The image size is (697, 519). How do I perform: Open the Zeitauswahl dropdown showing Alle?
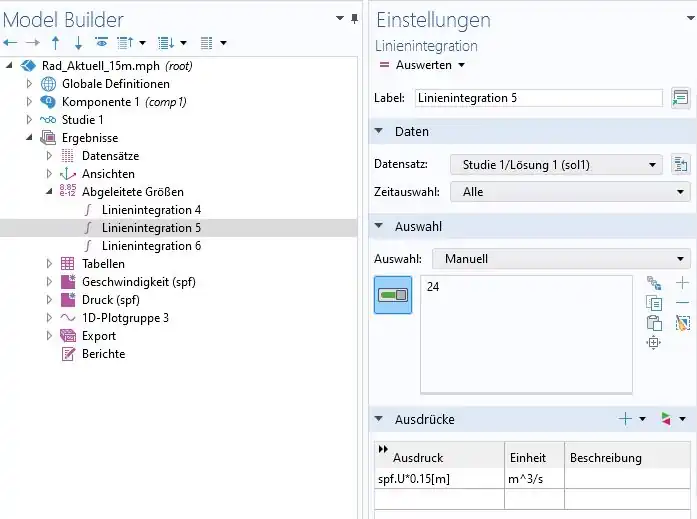(569, 191)
